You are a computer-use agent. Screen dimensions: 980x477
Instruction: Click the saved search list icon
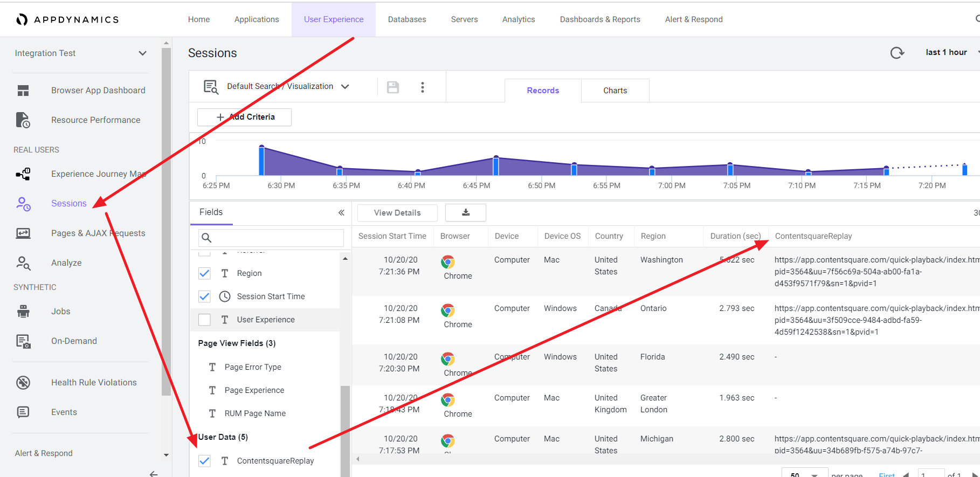coord(211,87)
